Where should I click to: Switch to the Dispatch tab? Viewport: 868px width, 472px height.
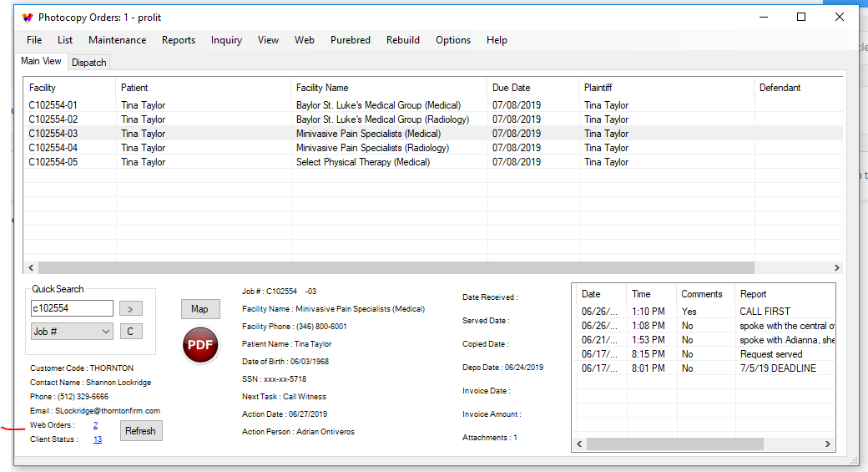tap(88, 63)
